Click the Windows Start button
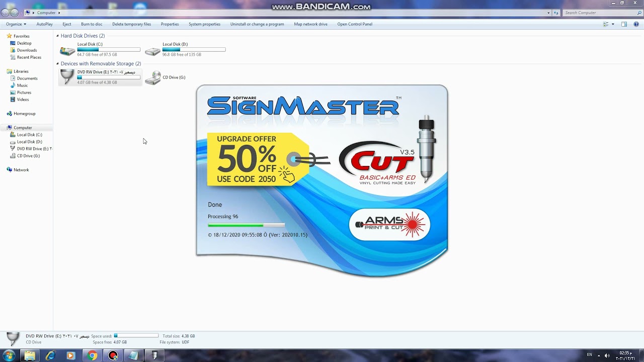The height and width of the screenshot is (362, 644). click(x=9, y=355)
